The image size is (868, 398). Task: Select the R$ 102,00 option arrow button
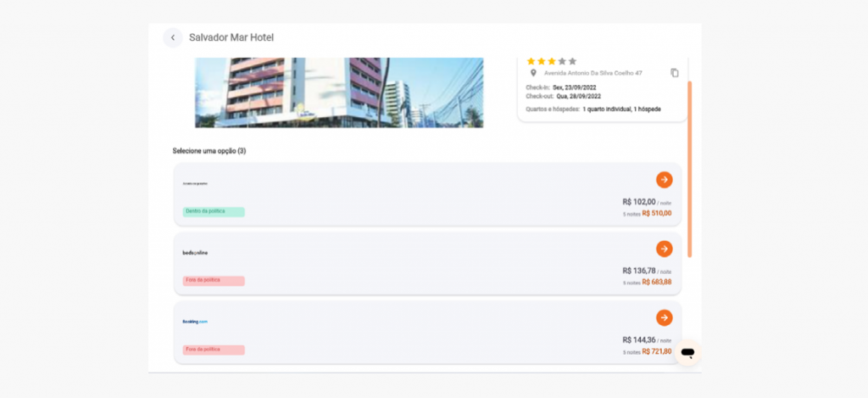pos(664,180)
